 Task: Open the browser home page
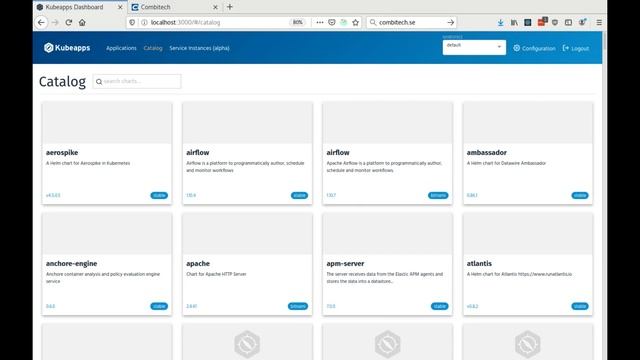tap(82, 22)
